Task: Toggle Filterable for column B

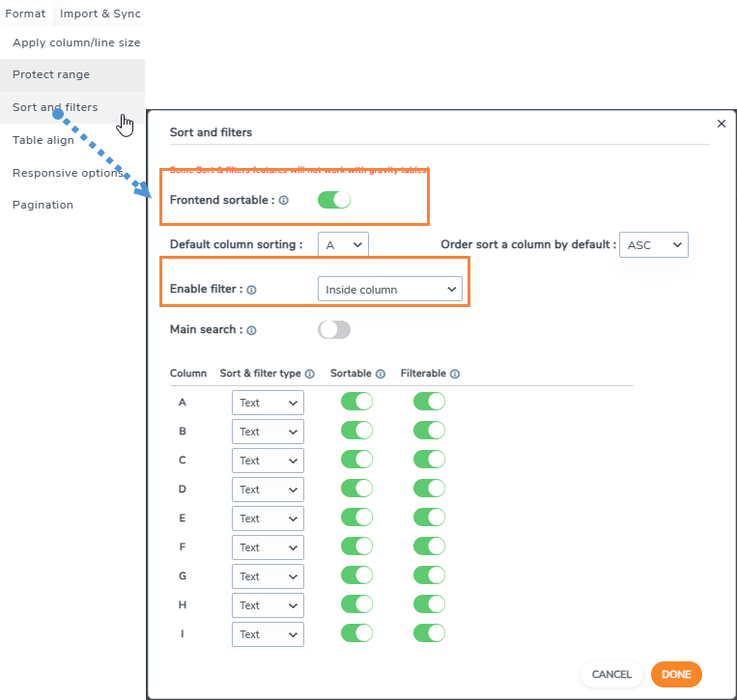Action: point(429,431)
